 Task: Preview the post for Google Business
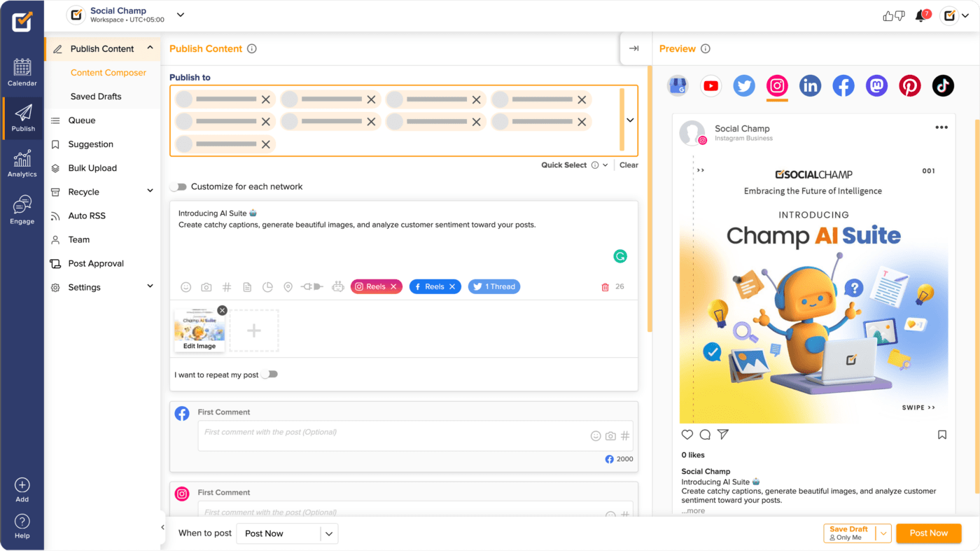(x=678, y=86)
